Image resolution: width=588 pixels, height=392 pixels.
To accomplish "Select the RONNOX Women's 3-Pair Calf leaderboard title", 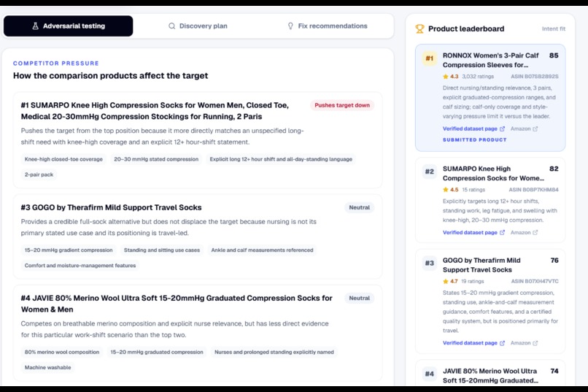I will click(x=490, y=60).
